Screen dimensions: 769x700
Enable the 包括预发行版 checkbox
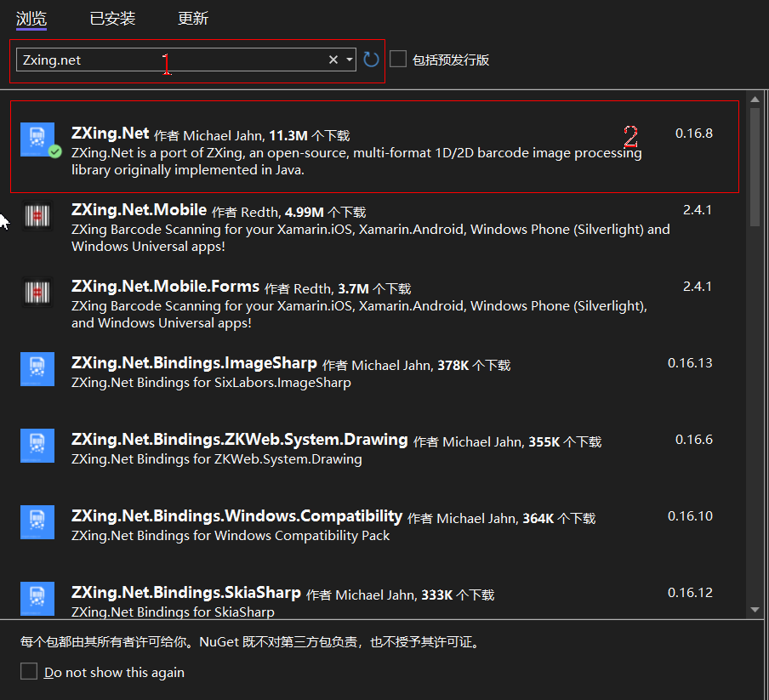pyautogui.click(x=398, y=60)
